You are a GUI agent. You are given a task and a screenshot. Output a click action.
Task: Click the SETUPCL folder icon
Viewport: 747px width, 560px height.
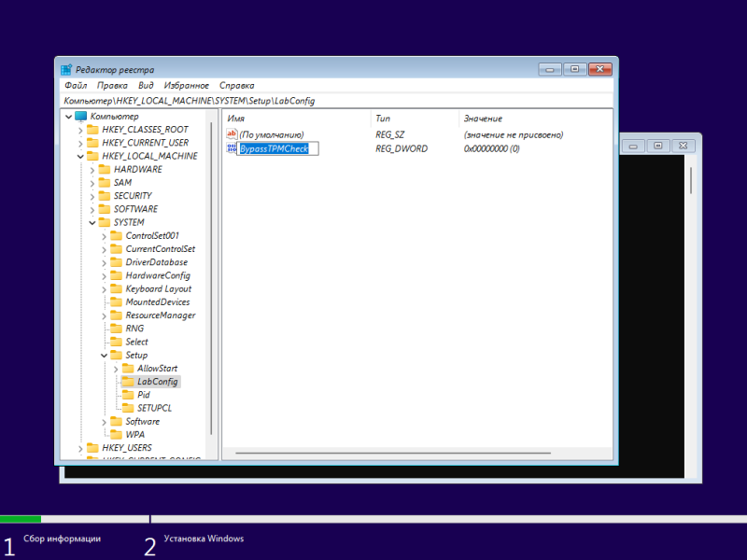[x=128, y=408]
